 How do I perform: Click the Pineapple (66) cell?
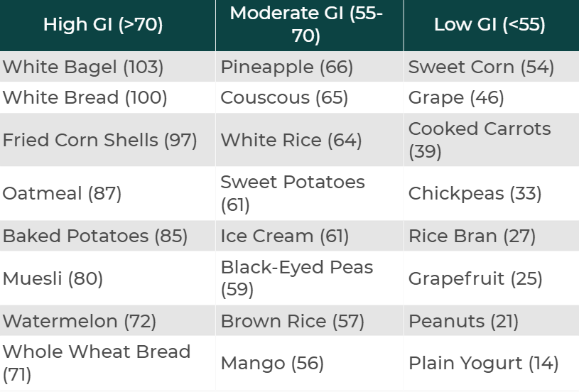click(x=287, y=67)
